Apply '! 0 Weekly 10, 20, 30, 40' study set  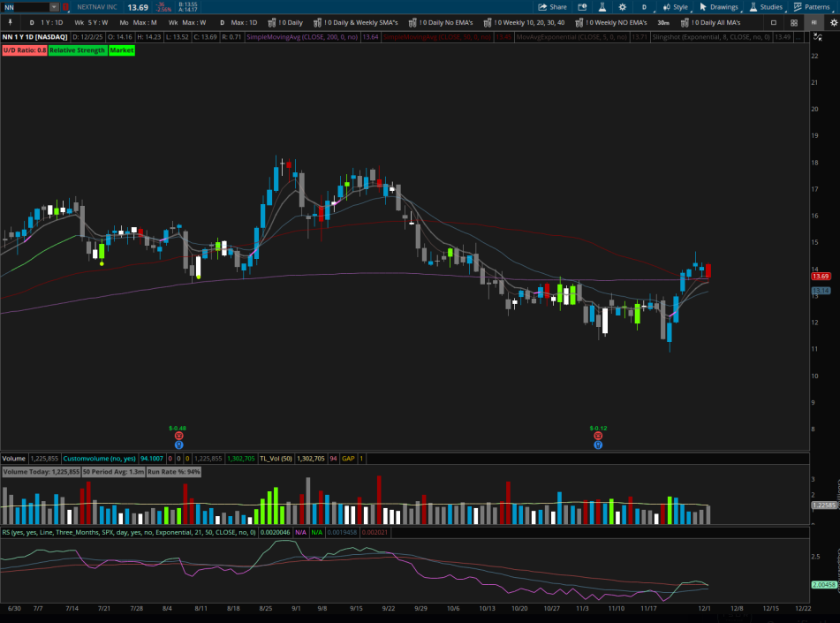525,22
